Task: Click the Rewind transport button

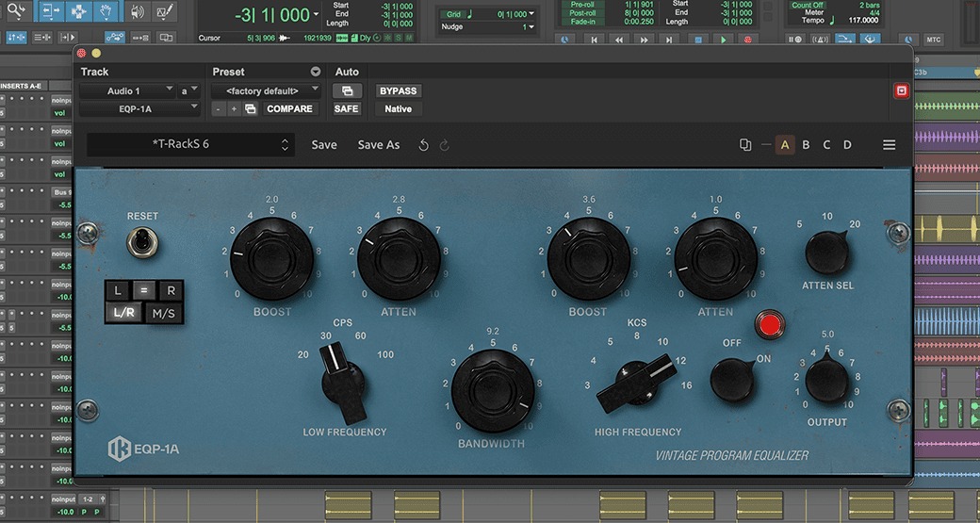Action: 619,40
